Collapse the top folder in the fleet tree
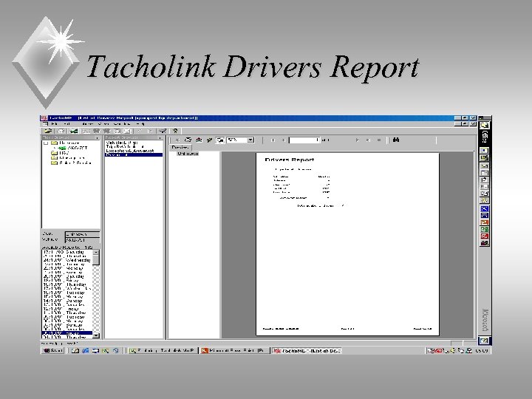Viewport: 532px width, 399px height. (x=46, y=143)
